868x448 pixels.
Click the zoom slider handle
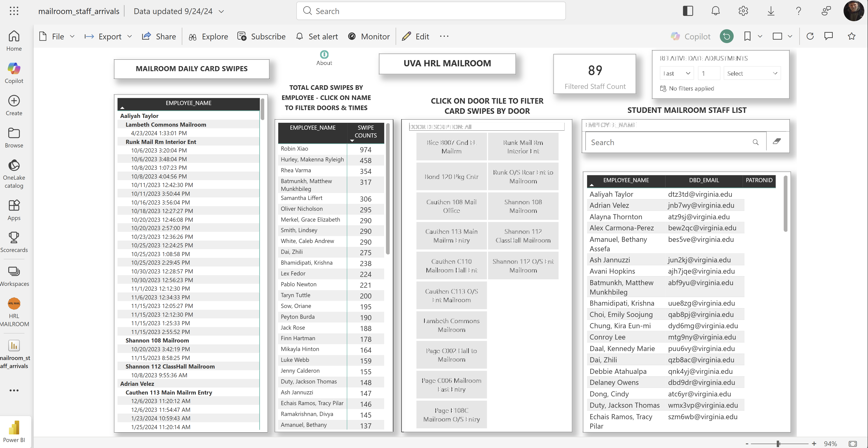click(x=778, y=444)
